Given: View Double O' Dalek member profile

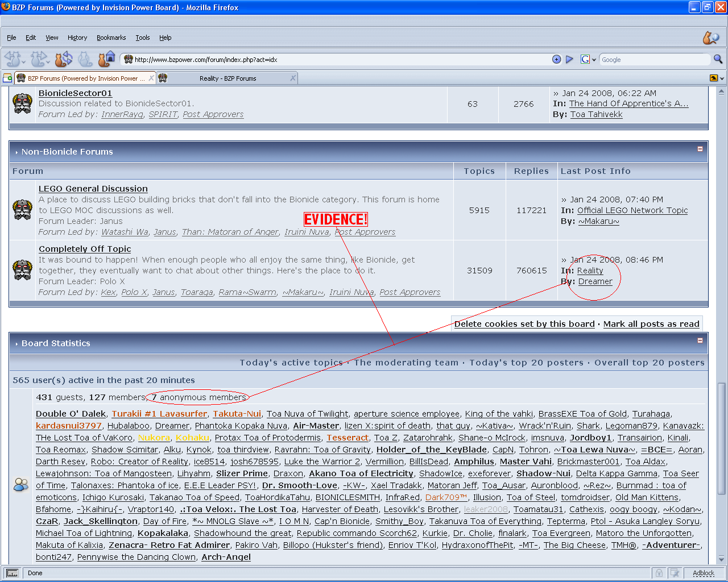Looking at the screenshot, I should point(71,414).
